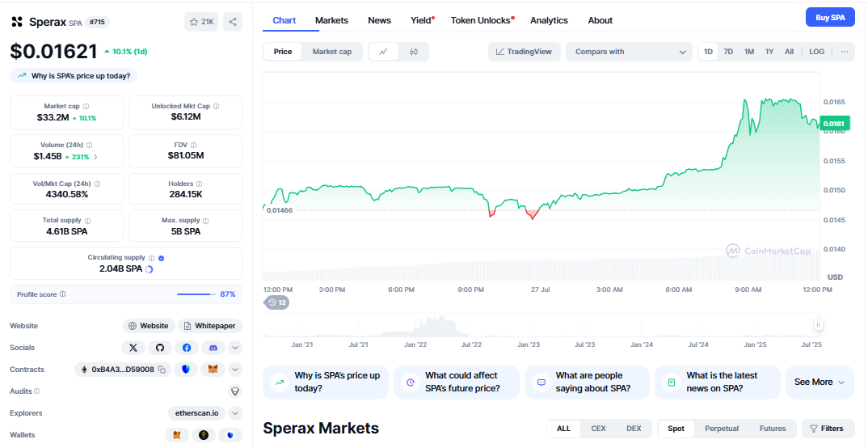Open the shield wallet icon in Contracts
This screenshot has width=868, height=448.
tap(186, 370)
